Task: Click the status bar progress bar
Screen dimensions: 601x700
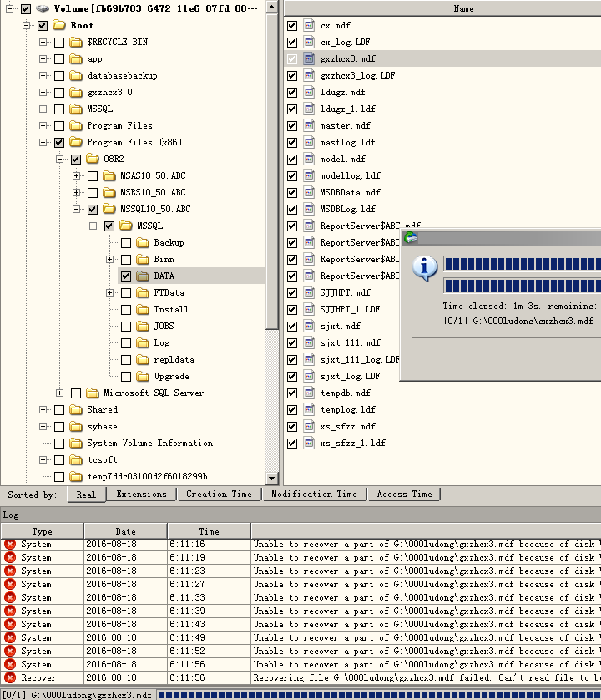Action: [379, 695]
